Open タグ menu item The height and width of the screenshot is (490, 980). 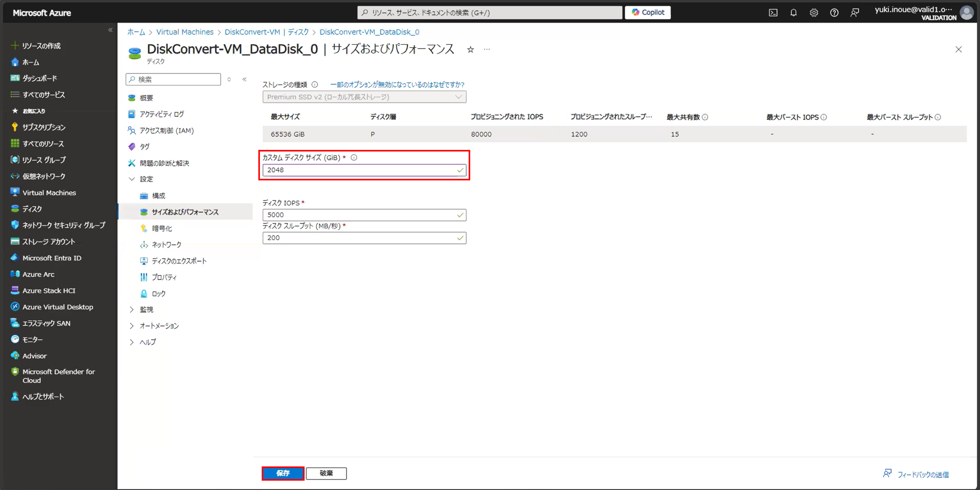pos(139,147)
